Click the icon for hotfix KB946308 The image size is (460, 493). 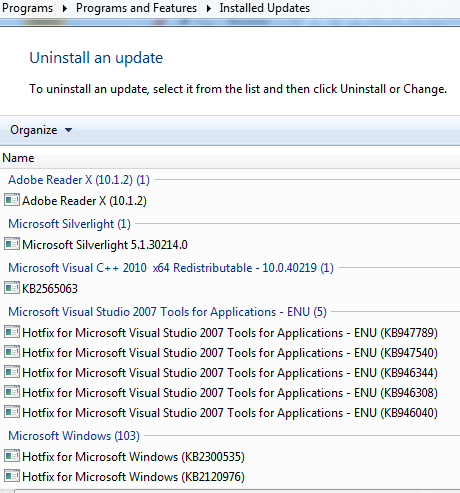click(x=12, y=392)
